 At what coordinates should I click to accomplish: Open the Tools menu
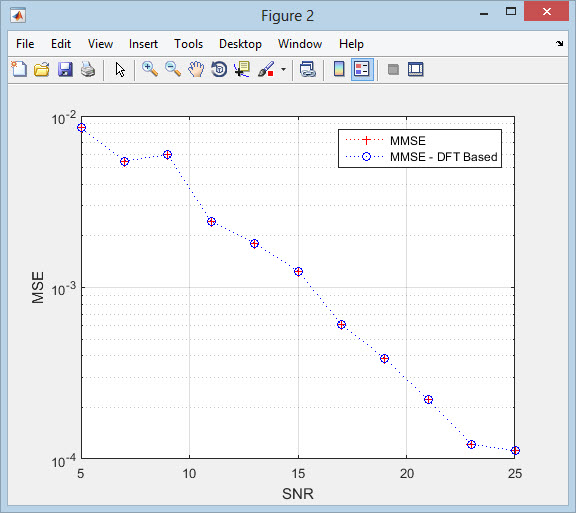click(x=188, y=44)
